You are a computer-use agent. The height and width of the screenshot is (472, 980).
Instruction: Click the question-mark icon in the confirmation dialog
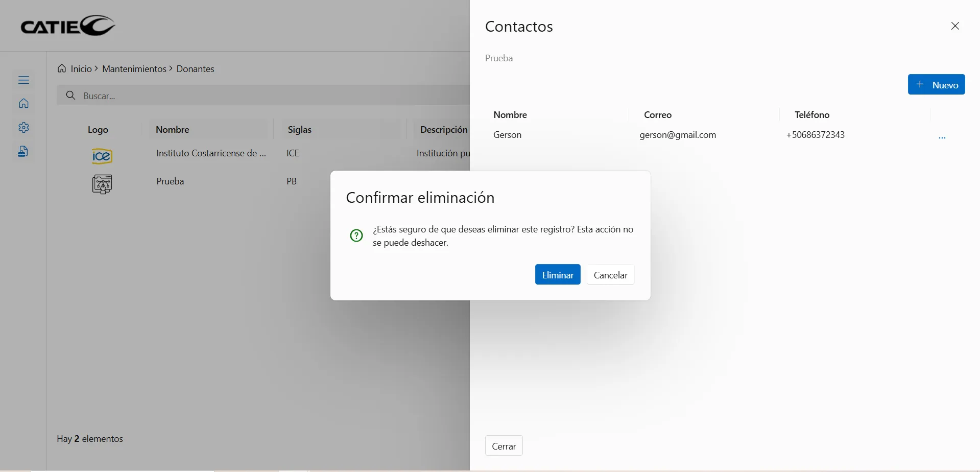(x=356, y=235)
